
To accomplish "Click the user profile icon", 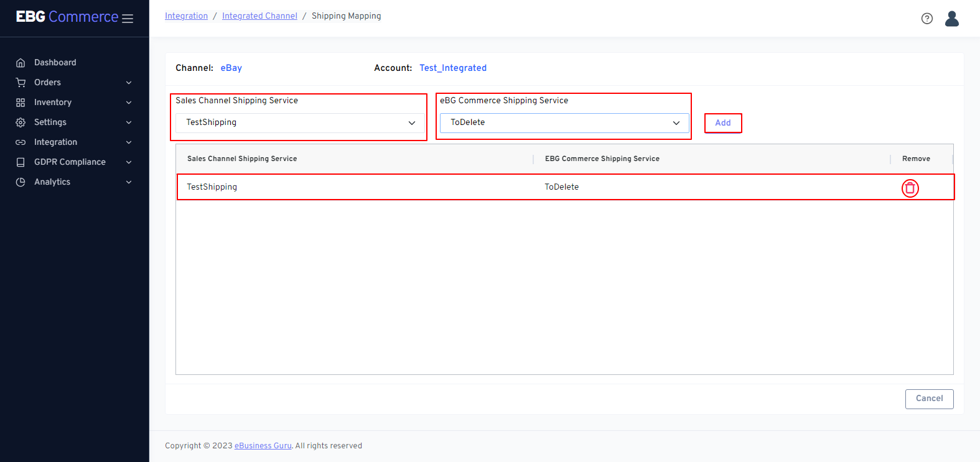I will coord(951,19).
